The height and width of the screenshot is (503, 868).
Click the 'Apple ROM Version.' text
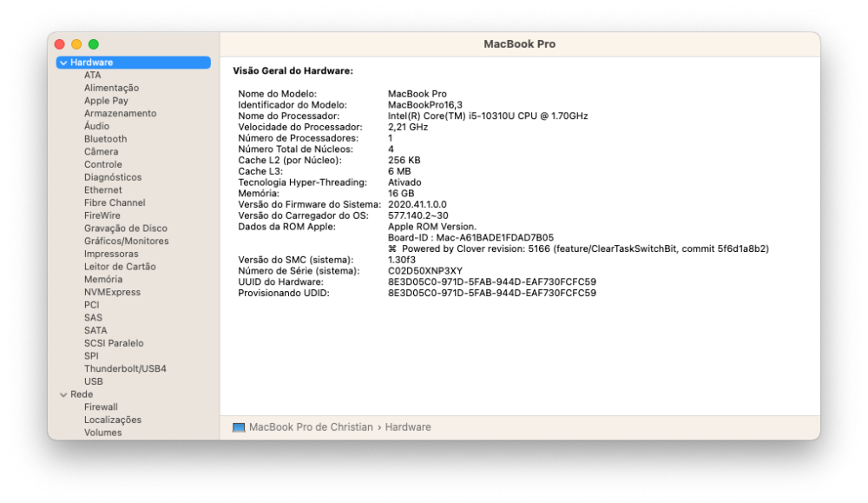coord(431,227)
